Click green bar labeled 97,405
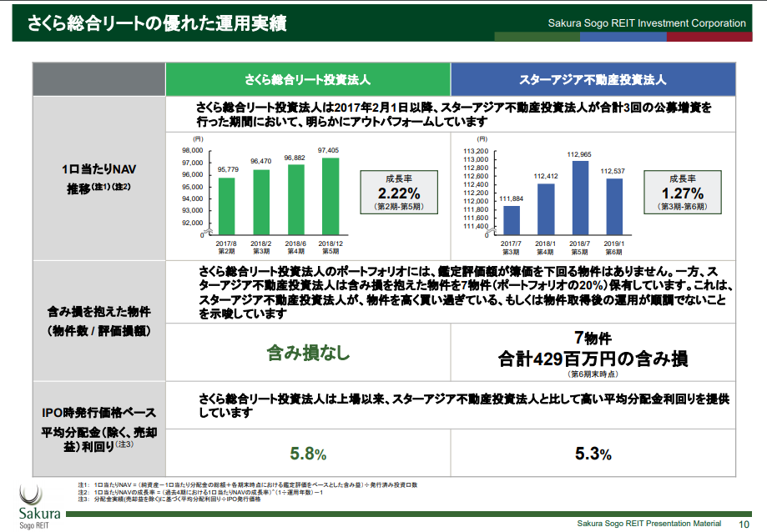The width and height of the screenshot is (767, 532). (x=331, y=197)
